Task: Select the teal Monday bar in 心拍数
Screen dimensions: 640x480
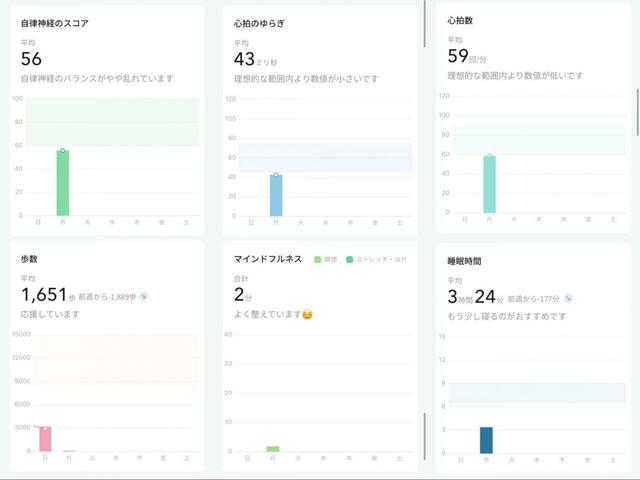Action: tap(489, 186)
